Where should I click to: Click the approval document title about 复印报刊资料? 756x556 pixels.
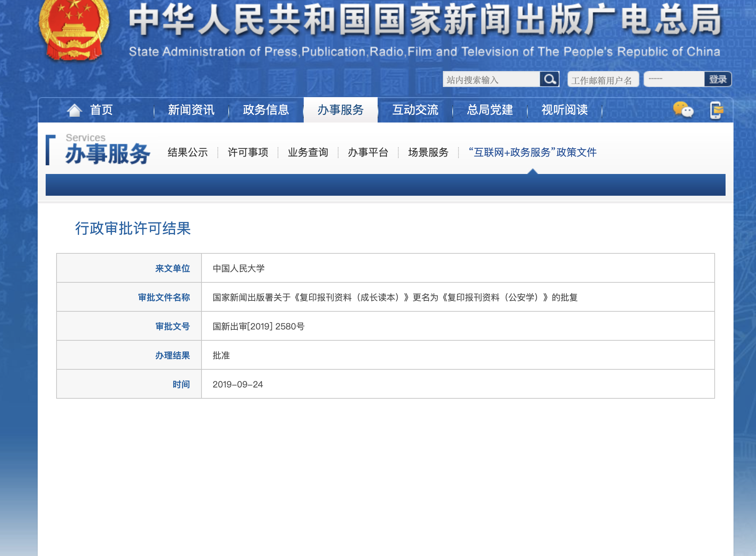[395, 297]
